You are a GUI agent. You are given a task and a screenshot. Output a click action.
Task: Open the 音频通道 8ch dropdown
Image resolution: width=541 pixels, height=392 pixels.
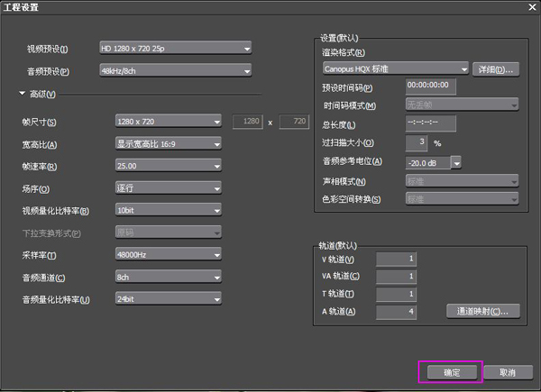pos(169,277)
